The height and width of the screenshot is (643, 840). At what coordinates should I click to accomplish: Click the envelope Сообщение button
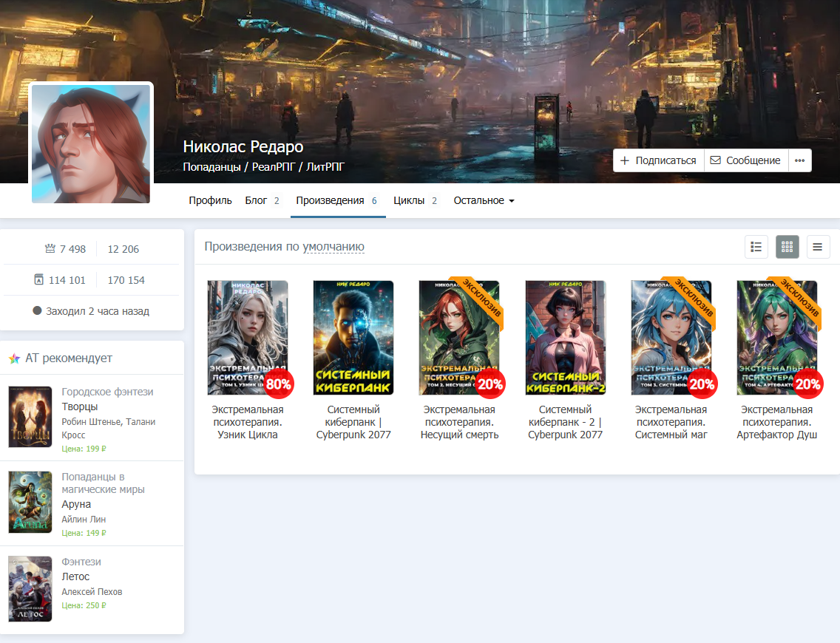point(745,160)
